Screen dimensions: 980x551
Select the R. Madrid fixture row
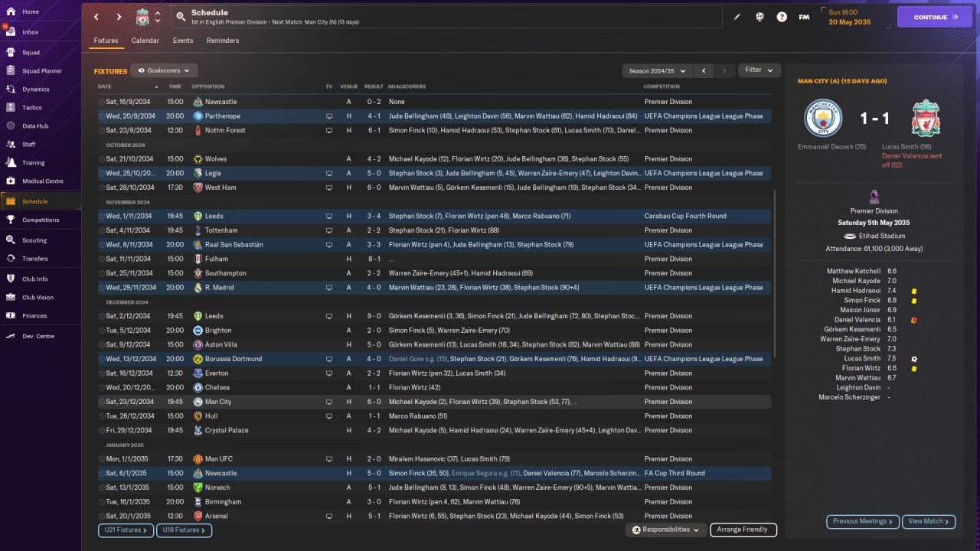[434, 288]
